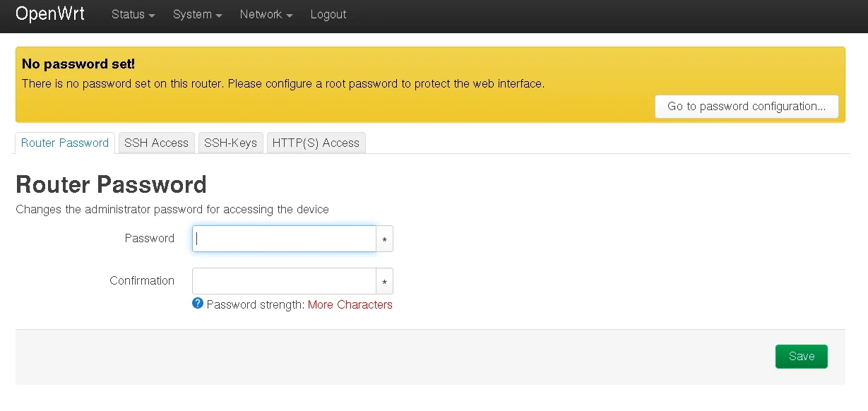Click the Password field label
The height and width of the screenshot is (411, 868).
149,239
